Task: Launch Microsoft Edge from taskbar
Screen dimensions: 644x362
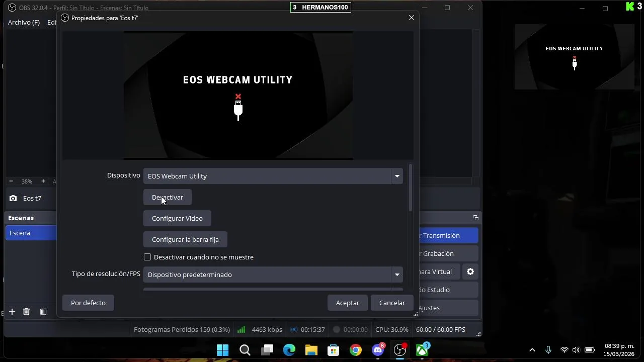Action: click(x=289, y=350)
